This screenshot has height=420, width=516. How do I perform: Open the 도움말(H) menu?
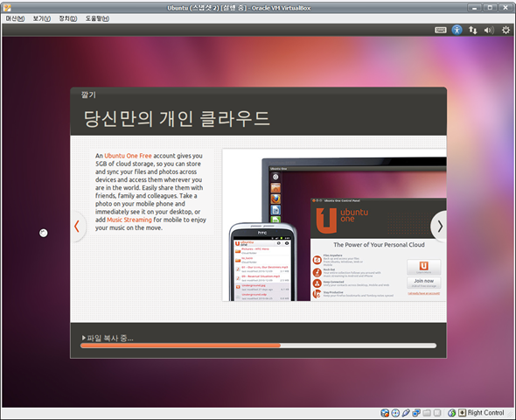tap(97, 18)
